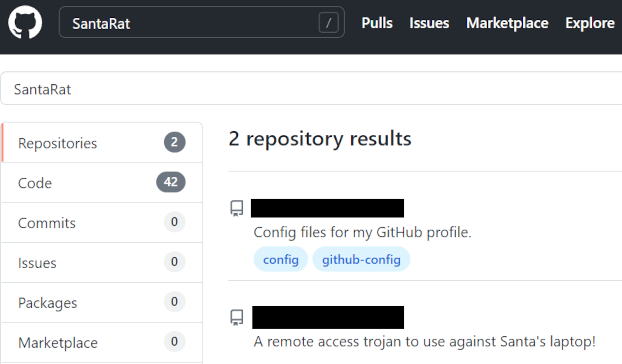This screenshot has width=622, height=364.
Task: Click the github-config topic tag
Action: (x=361, y=259)
